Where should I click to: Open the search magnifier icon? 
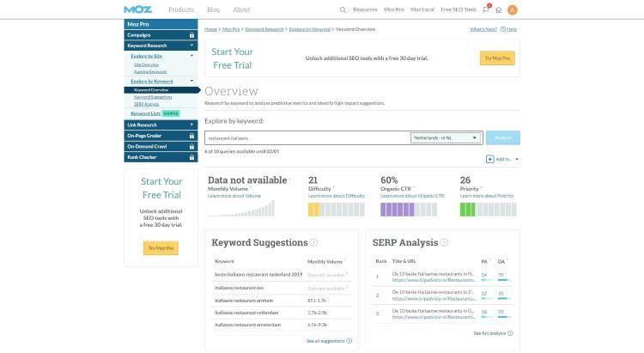coord(343,9)
